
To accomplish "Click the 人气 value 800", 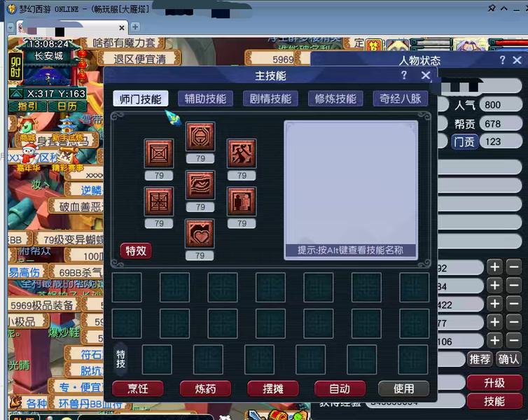I will pyautogui.click(x=501, y=105).
